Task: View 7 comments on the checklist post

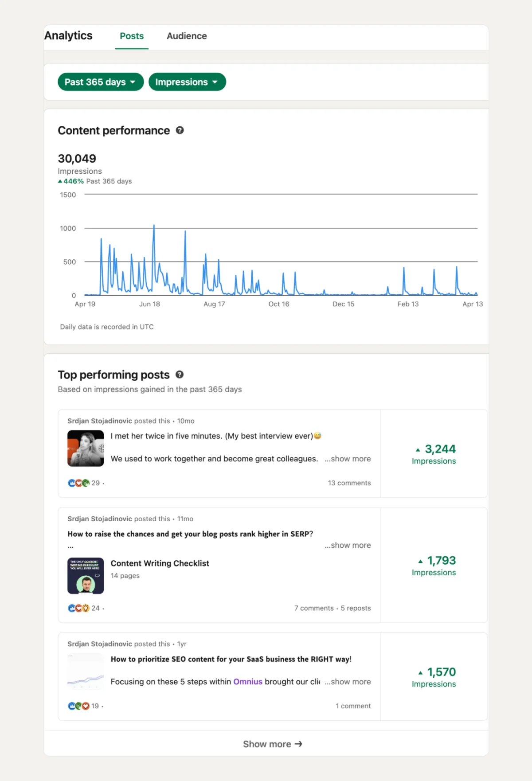Action: pos(313,608)
